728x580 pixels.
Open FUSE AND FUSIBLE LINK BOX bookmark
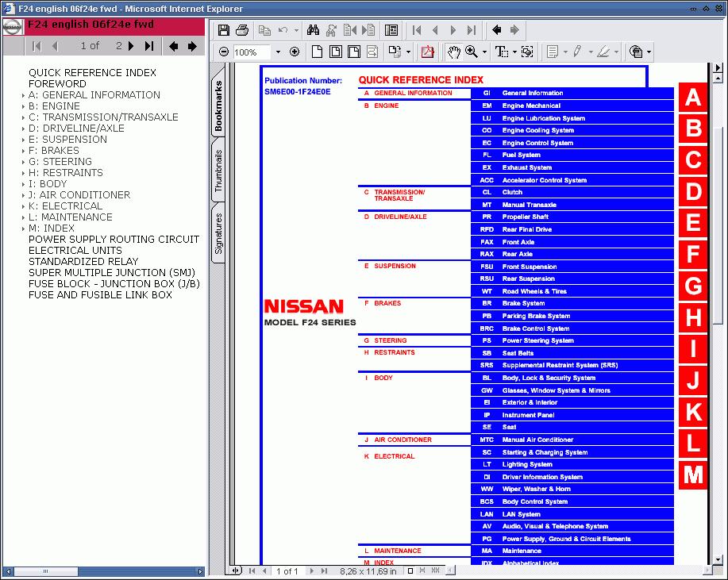pos(100,295)
